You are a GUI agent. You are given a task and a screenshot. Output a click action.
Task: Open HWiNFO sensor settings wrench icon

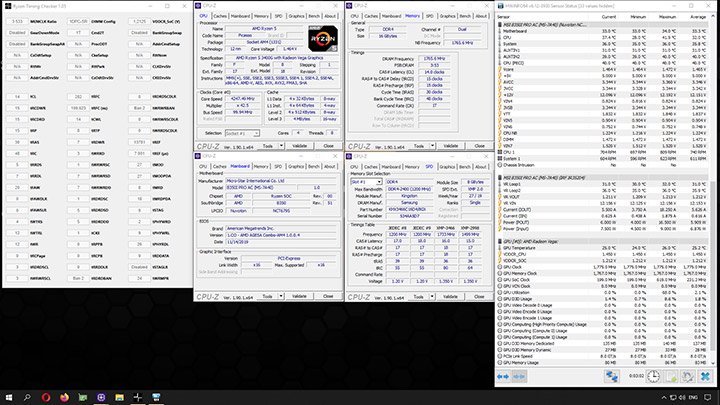(687, 377)
